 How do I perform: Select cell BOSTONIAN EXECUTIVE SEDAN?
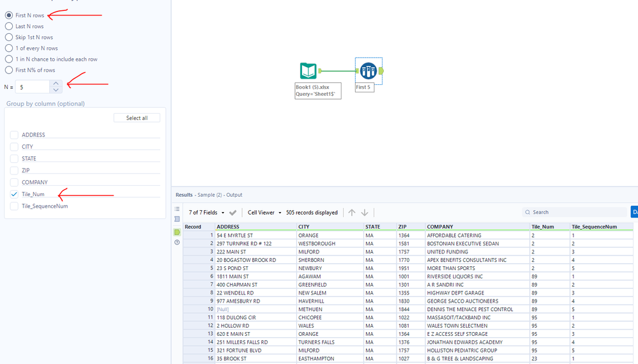478,243
